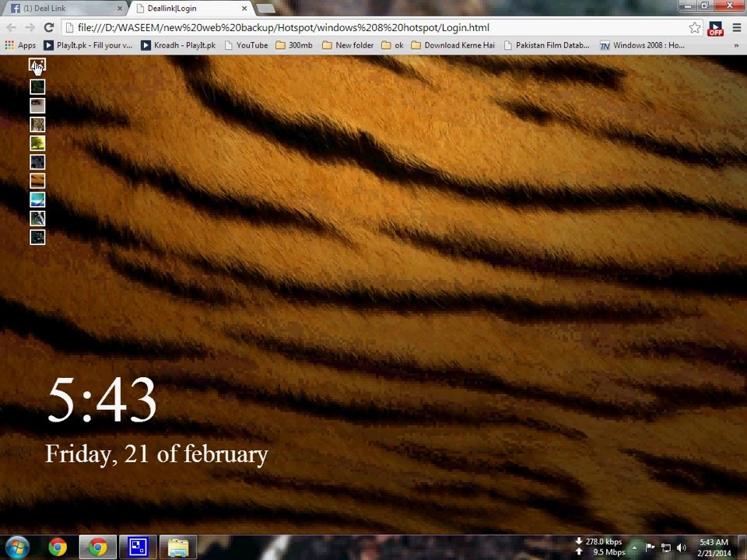Open File Explorer from taskbar

tap(178, 547)
